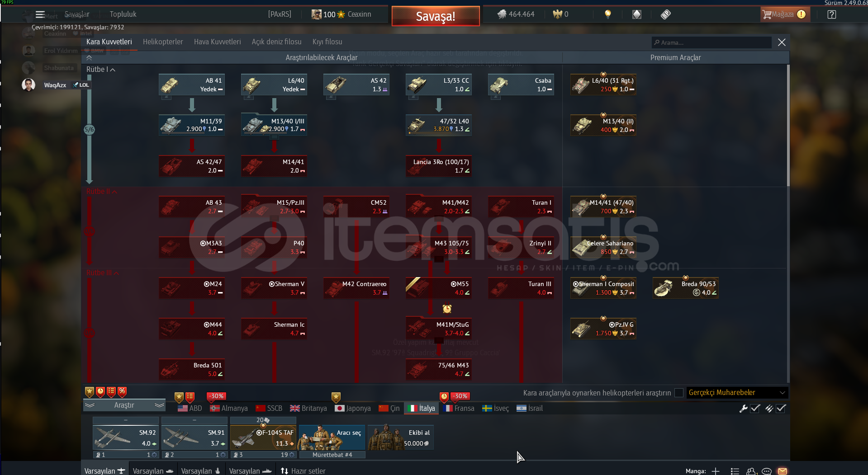Click the lightbulb hints icon
The image size is (868, 475).
coord(608,14)
